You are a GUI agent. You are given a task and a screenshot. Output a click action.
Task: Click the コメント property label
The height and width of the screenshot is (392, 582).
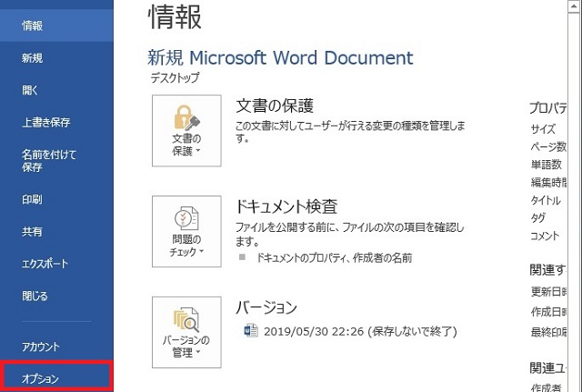coord(545,236)
